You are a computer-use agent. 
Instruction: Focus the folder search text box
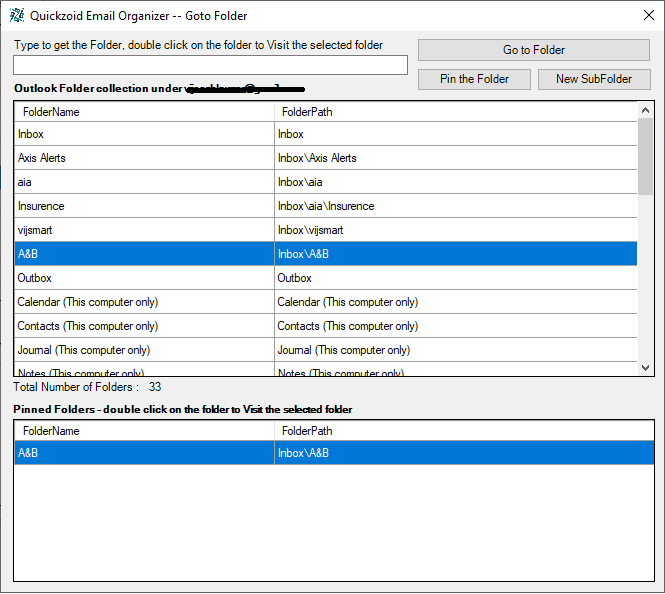pos(210,65)
